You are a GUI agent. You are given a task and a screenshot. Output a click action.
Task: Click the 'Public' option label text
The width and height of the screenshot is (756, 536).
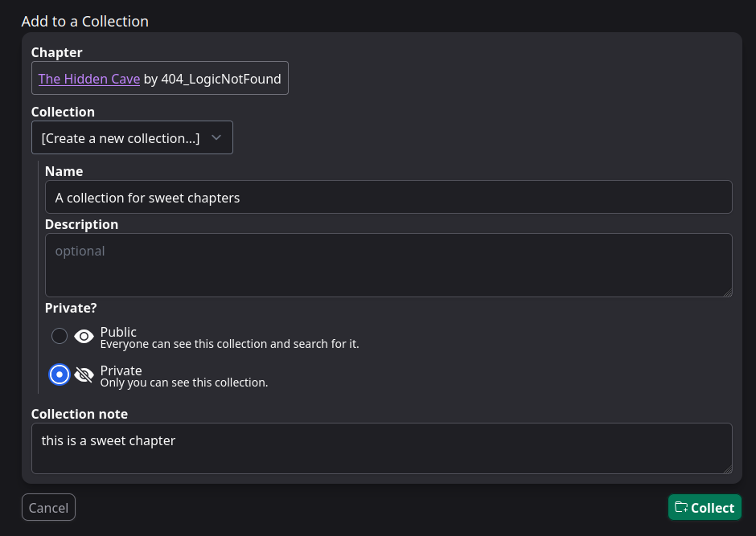(x=118, y=332)
